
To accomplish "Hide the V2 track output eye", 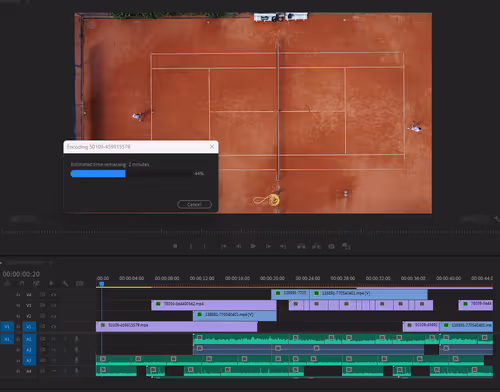I will pos(53,316).
